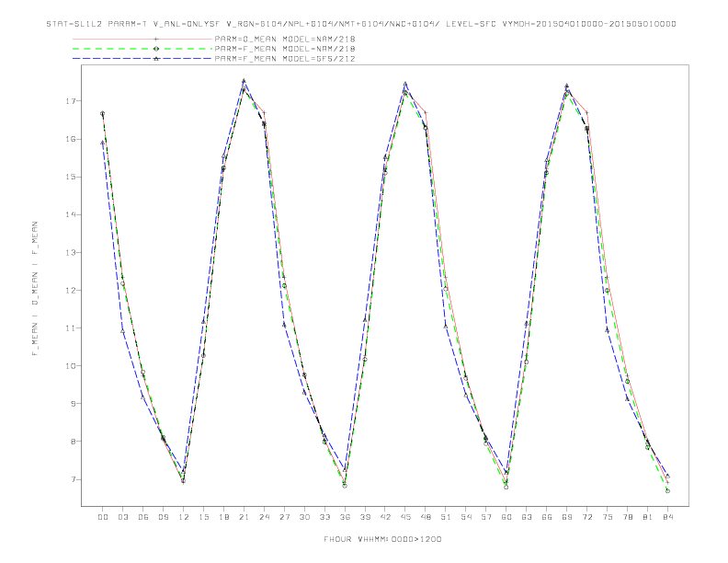The image size is (728, 563).
Task: Click the y-axis tick label '9'
Action: coord(73,404)
